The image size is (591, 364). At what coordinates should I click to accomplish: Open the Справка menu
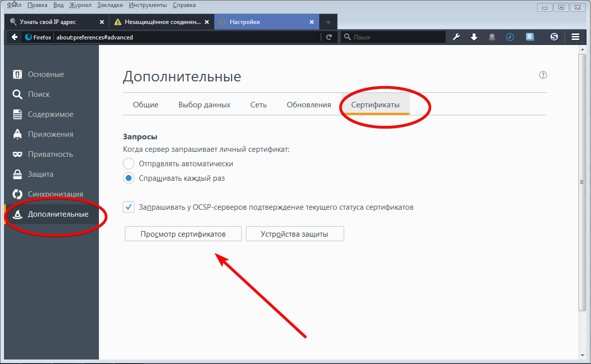click(x=184, y=5)
